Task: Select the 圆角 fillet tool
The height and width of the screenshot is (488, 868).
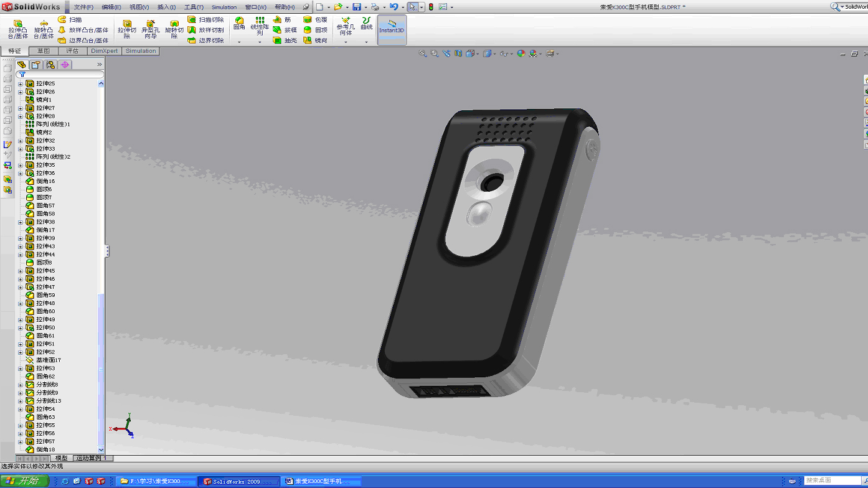Action: [x=239, y=24]
